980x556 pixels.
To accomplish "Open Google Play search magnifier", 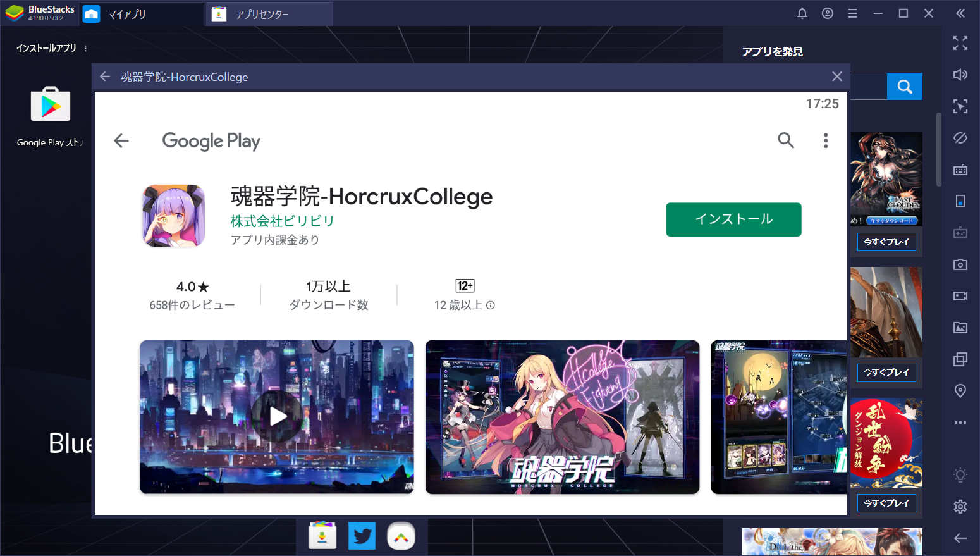I will (786, 140).
